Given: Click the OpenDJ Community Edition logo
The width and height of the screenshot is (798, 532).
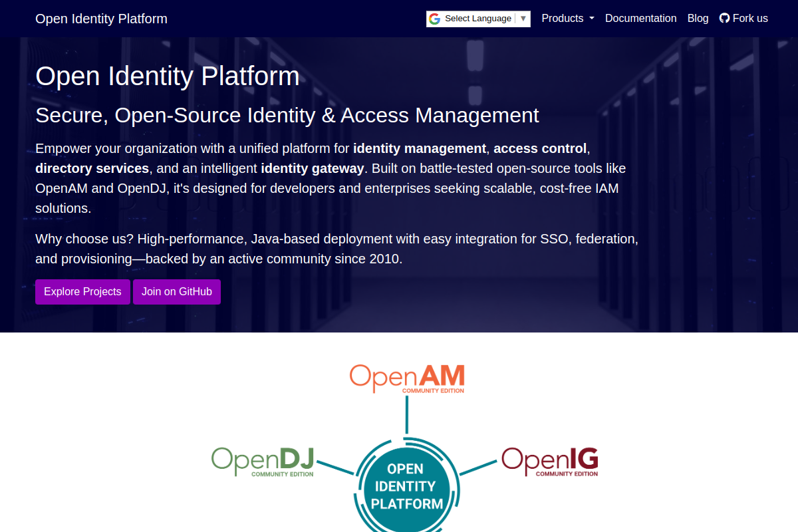Looking at the screenshot, I should pyautogui.click(x=263, y=462).
